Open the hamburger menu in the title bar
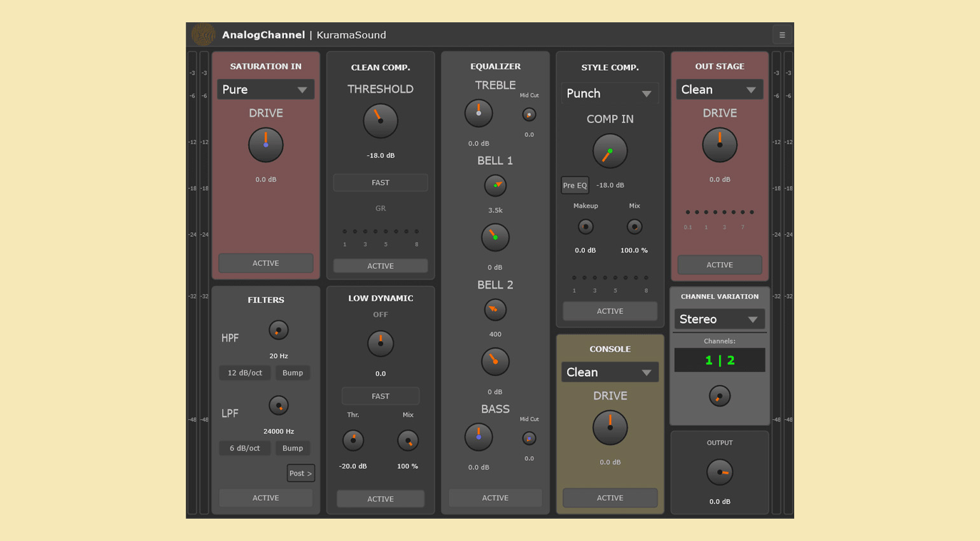 point(782,35)
